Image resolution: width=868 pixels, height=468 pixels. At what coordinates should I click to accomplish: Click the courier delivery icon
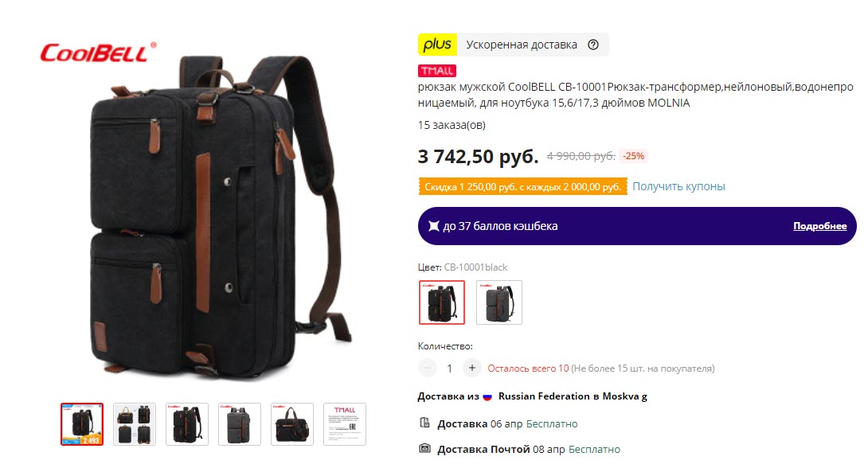[424, 423]
